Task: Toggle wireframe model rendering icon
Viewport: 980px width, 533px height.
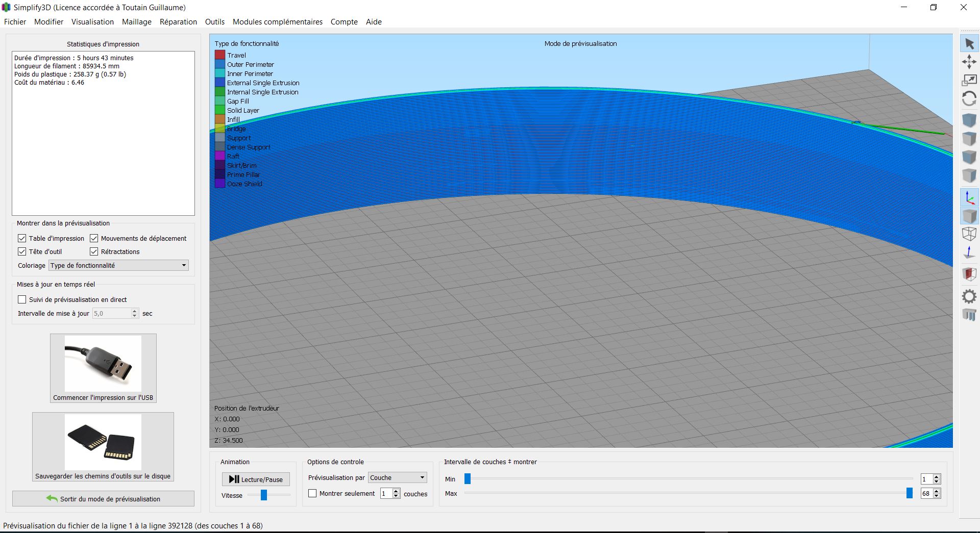Action: coord(969,234)
